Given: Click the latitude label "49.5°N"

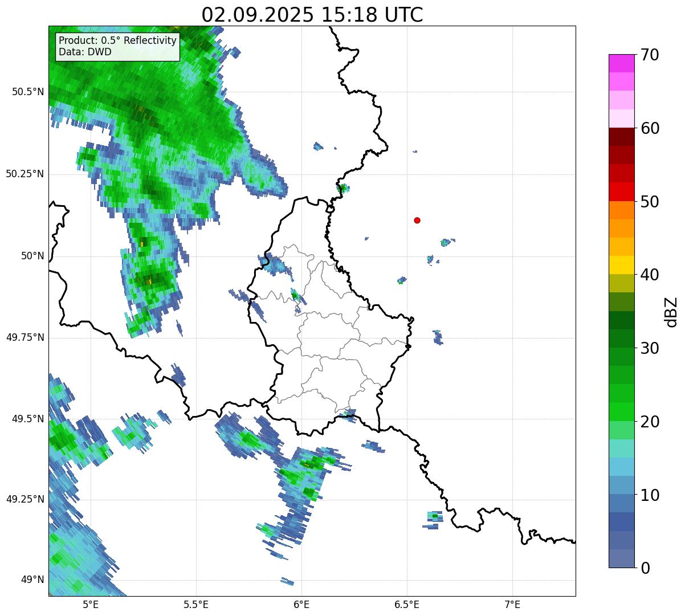Looking at the screenshot, I should pos(28,419).
